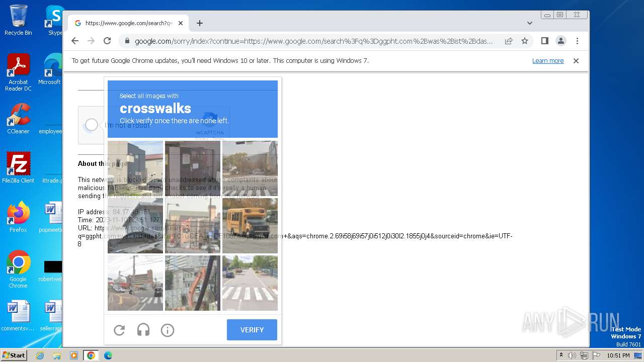Get a new reCAPTCHA challenge
Image resolution: width=644 pixels, height=362 pixels.
(x=119, y=330)
